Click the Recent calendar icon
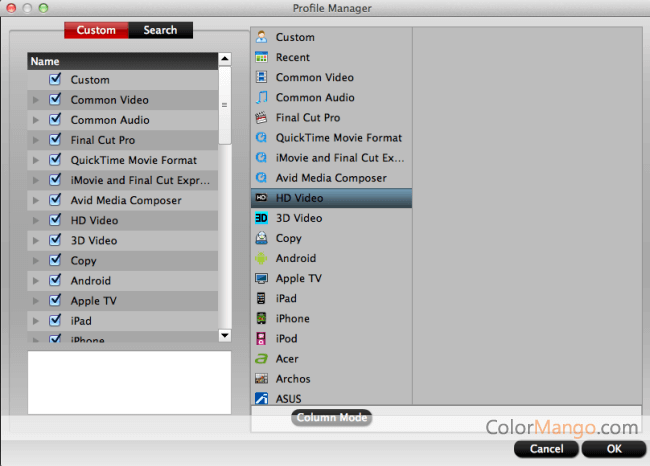Screen dimensions: 650x466 261,57
